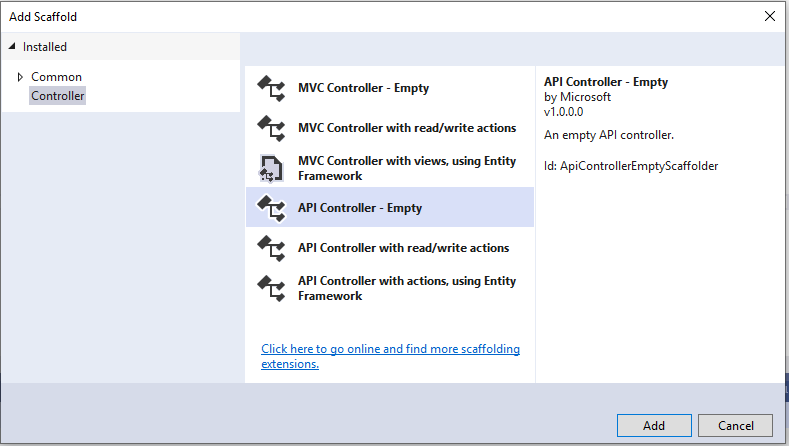Click the MVC Controller read/write actions icon

click(271, 128)
